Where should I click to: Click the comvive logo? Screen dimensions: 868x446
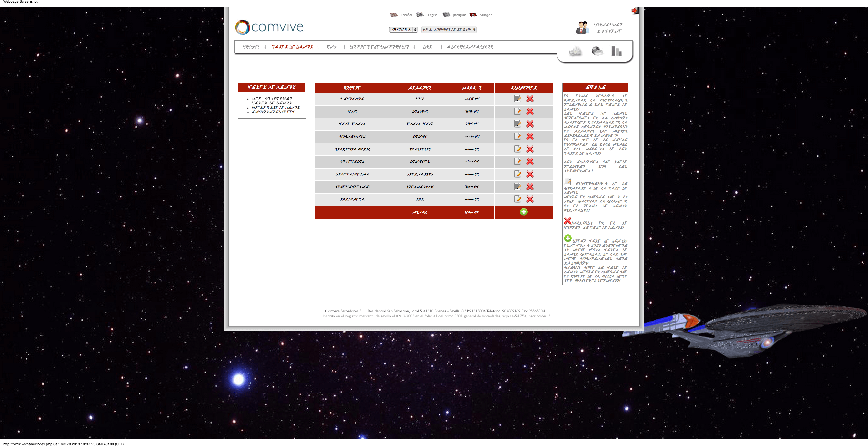point(269,27)
